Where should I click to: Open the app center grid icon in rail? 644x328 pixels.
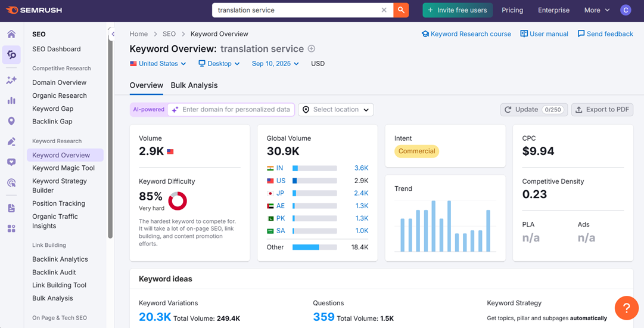11,228
